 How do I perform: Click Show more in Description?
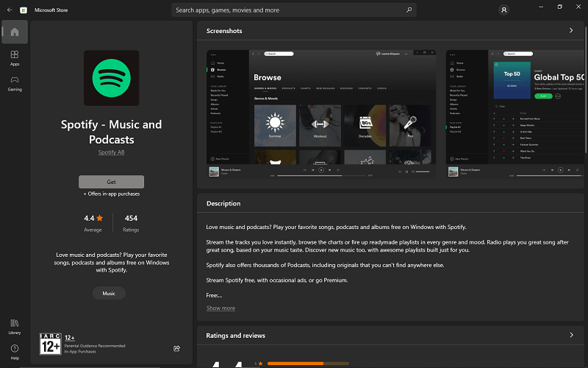click(x=221, y=308)
